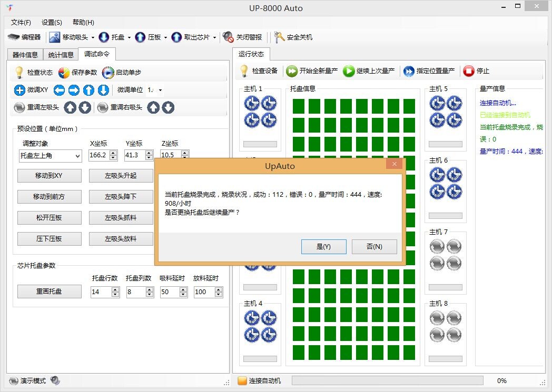The width and height of the screenshot is (552, 392).
Task: Click 继续上次量产 resume production icon
Action: [x=349, y=71]
